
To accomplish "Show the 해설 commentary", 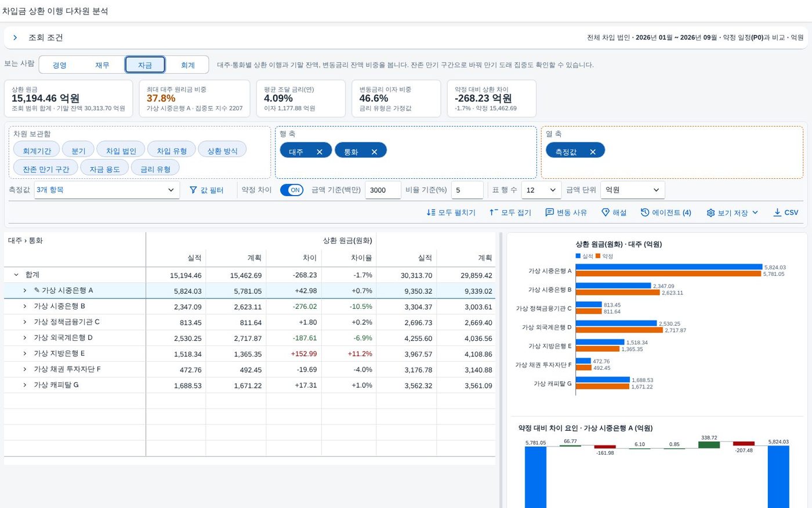I will pos(614,212).
